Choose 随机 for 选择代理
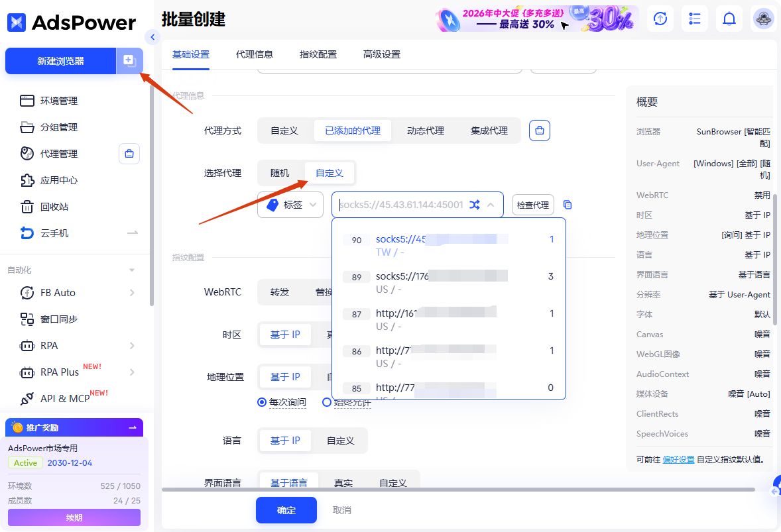The height and width of the screenshot is (532, 781). pos(280,173)
